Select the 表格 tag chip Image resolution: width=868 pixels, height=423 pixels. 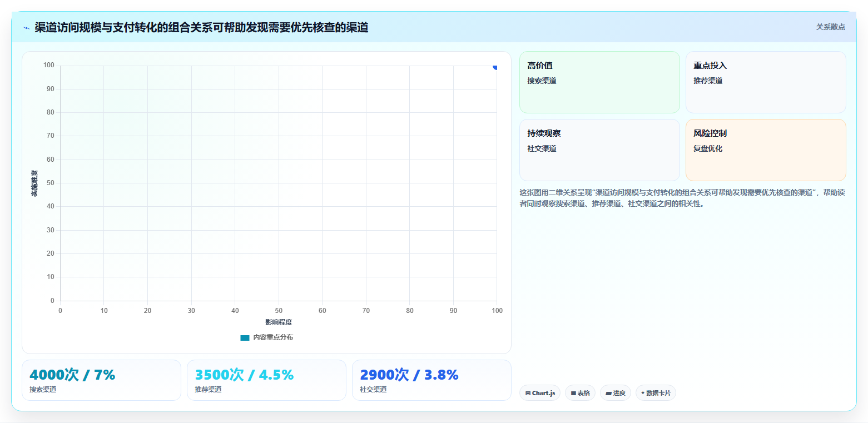[580, 393]
